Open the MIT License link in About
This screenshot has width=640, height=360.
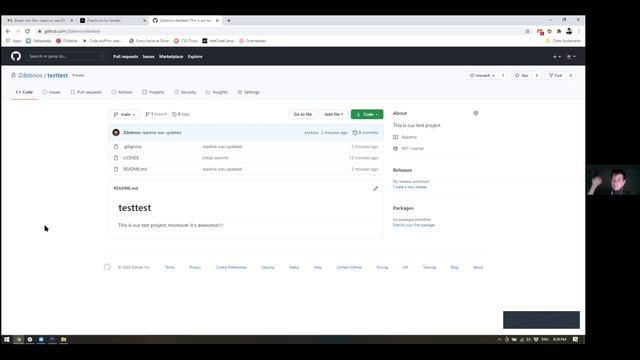tap(412, 149)
